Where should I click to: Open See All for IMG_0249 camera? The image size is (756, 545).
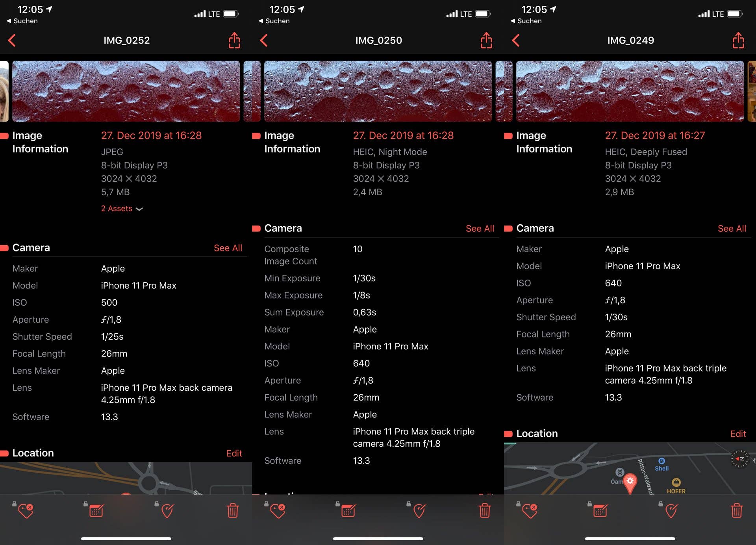(x=732, y=229)
